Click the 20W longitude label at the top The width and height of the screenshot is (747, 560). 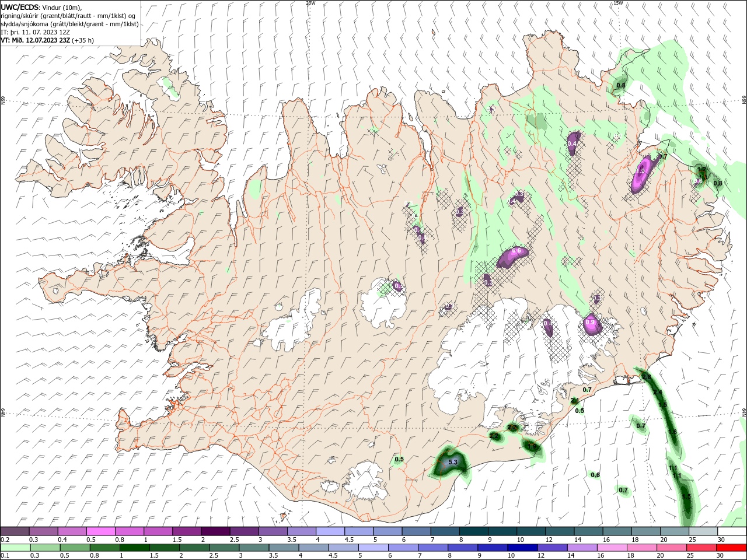(x=310, y=2)
